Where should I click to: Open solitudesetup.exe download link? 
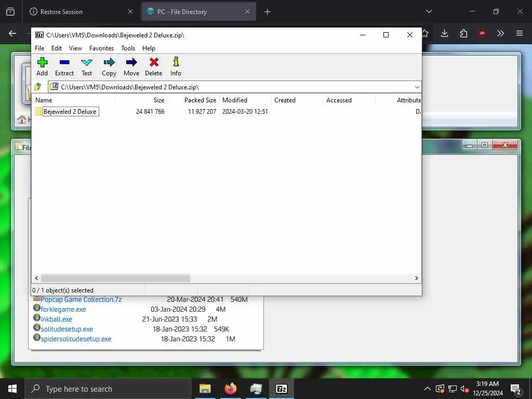pyautogui.click(x=67, y=329)
